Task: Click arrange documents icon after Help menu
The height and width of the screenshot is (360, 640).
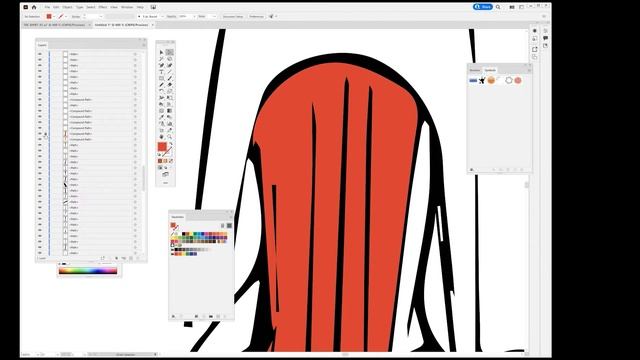Action: coord(153,7)
